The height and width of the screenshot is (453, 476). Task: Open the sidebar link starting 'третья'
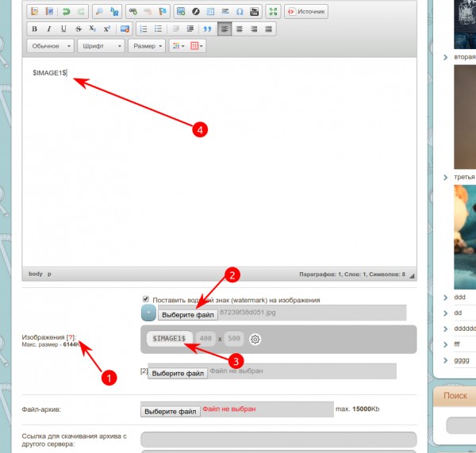[x=465, y=177]
